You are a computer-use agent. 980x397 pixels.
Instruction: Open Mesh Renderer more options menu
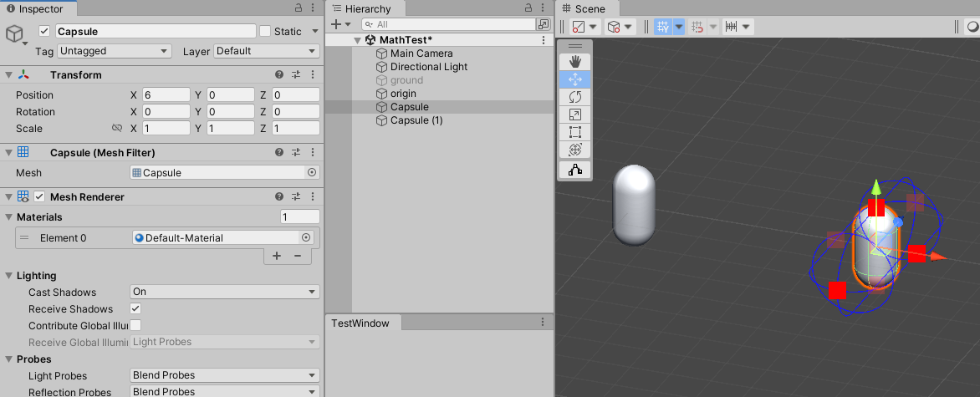click(x=313, y=197)
